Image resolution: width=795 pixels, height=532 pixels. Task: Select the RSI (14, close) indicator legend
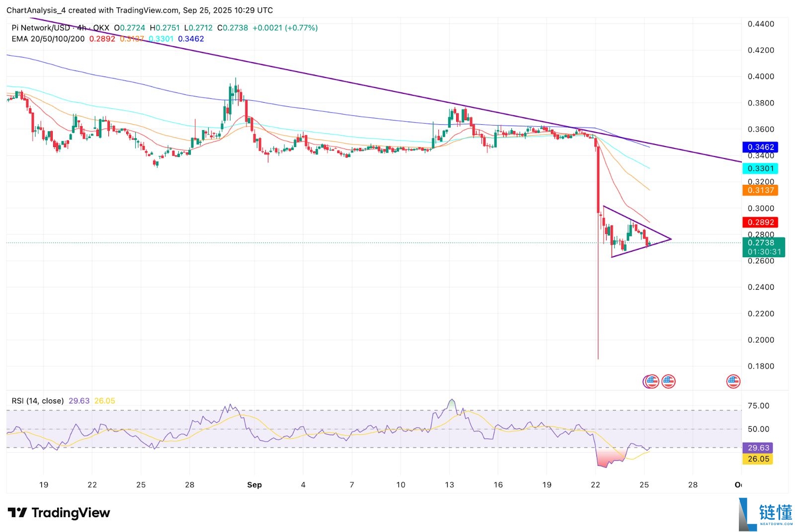click(x=38, y=401)
